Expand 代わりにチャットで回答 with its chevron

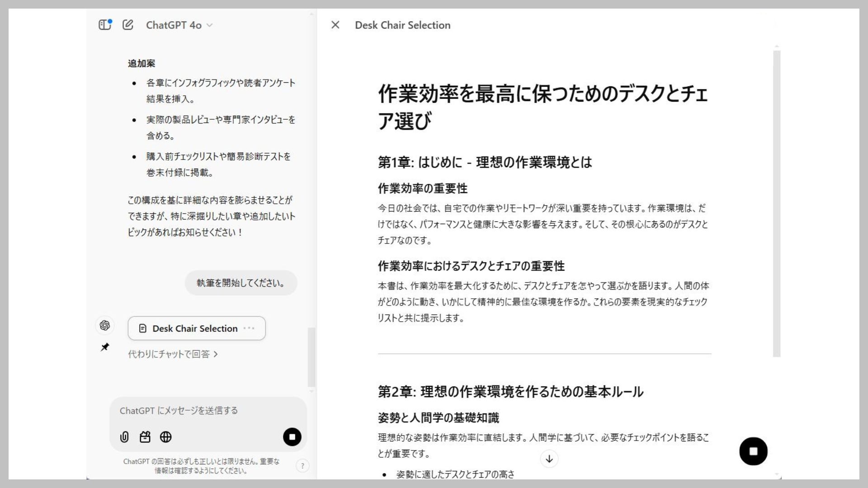pyautogui.click(x=221, y=354)
